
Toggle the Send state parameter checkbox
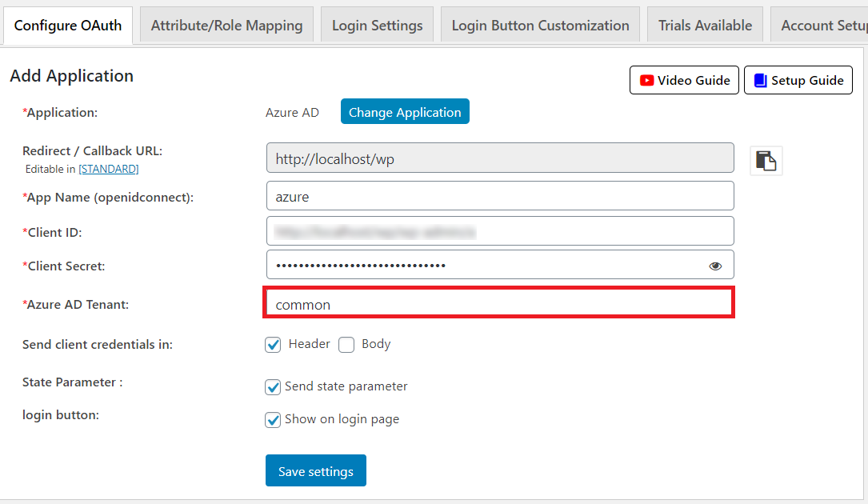(274, 387)
